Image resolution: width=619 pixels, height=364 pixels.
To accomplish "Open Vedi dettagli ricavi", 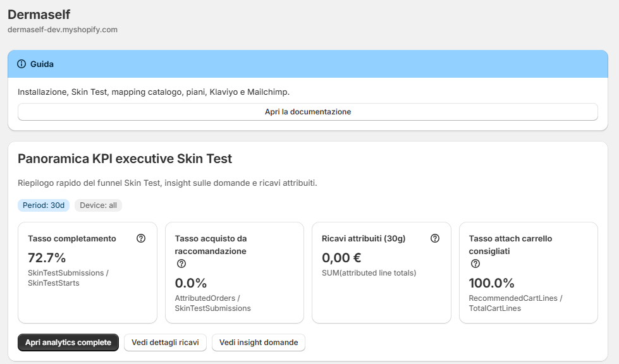I will (165, 343).
